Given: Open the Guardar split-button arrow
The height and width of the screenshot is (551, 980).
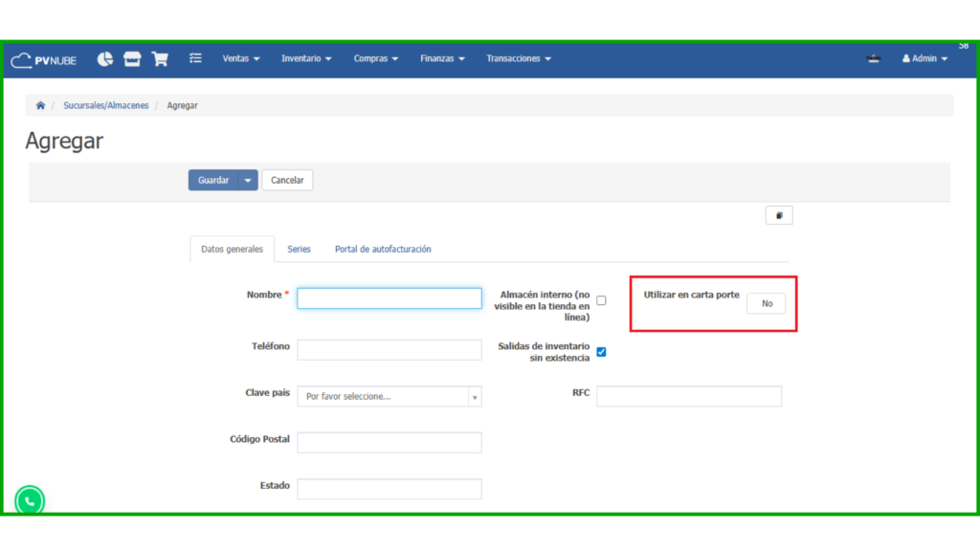Looking at the screenshot, I should (249, 180).
